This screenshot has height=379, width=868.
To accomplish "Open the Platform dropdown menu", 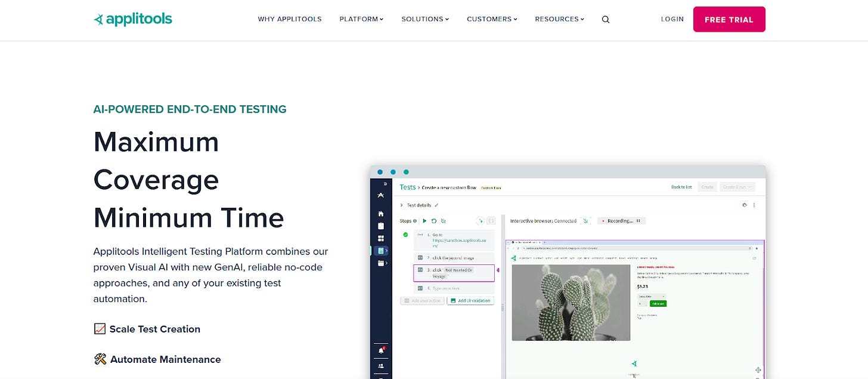I will [361, 19].
